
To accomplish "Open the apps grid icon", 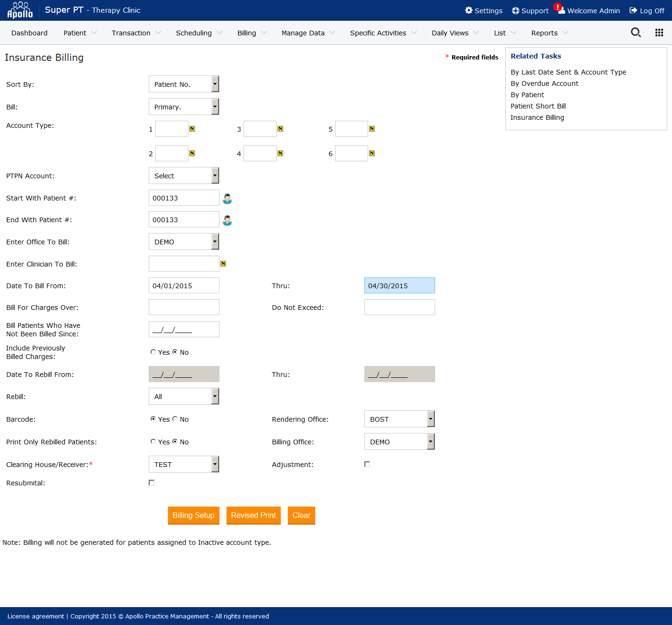I will point(659,33).
